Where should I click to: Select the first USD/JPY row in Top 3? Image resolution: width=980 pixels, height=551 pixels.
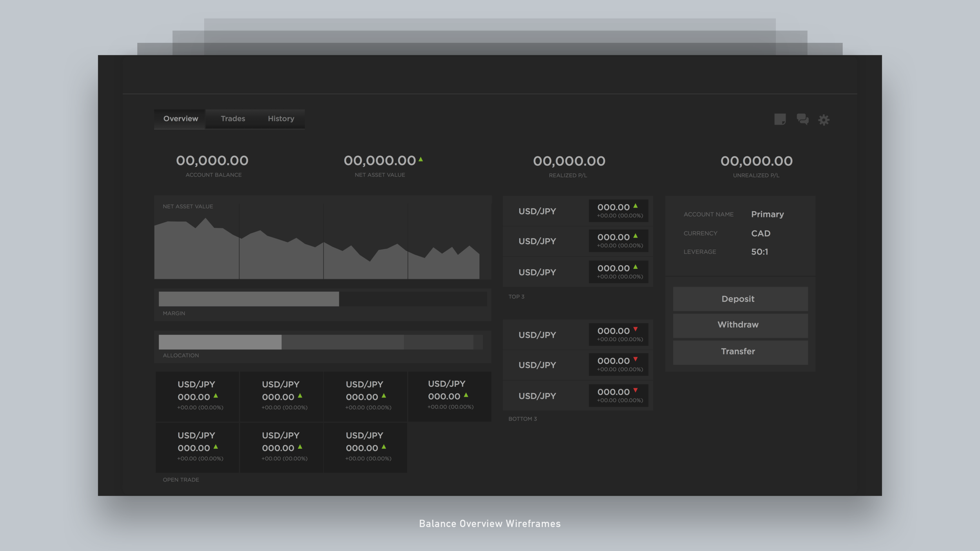578,211
